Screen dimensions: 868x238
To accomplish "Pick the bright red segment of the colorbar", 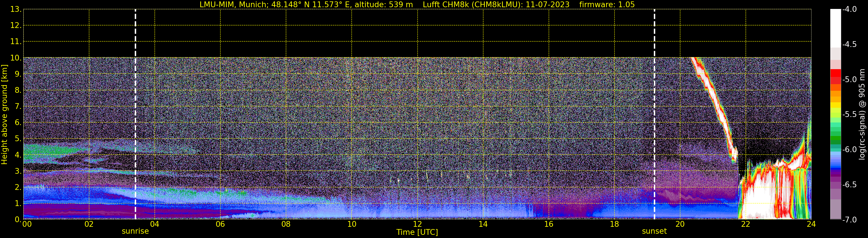I will [x=835, y=73].
